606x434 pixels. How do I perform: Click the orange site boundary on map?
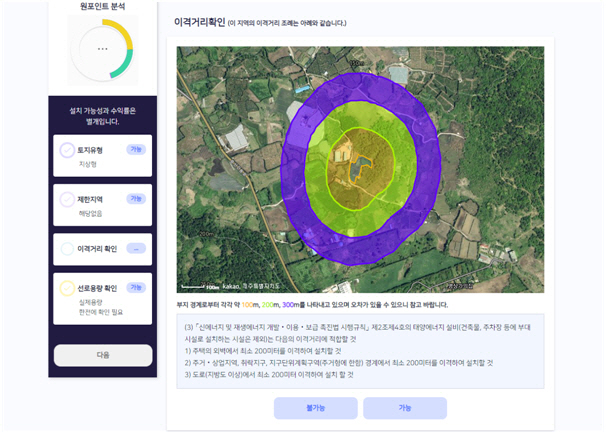(359, 168)
